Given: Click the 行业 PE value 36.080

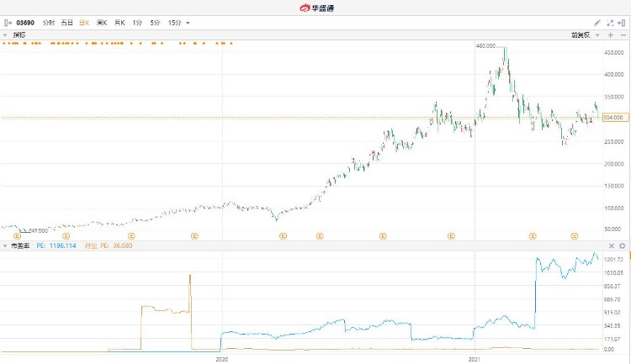Looking at the screenshot, I should coord(122,245).
